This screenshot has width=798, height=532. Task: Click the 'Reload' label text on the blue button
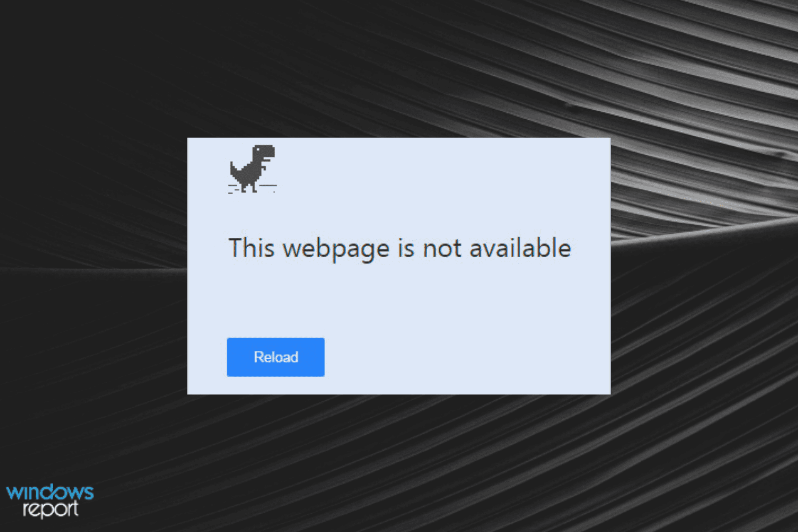[276, 357]
